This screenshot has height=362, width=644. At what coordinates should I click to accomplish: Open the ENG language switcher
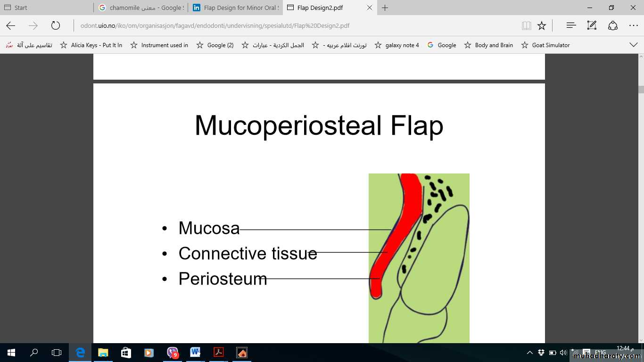(x=600, y=353)
